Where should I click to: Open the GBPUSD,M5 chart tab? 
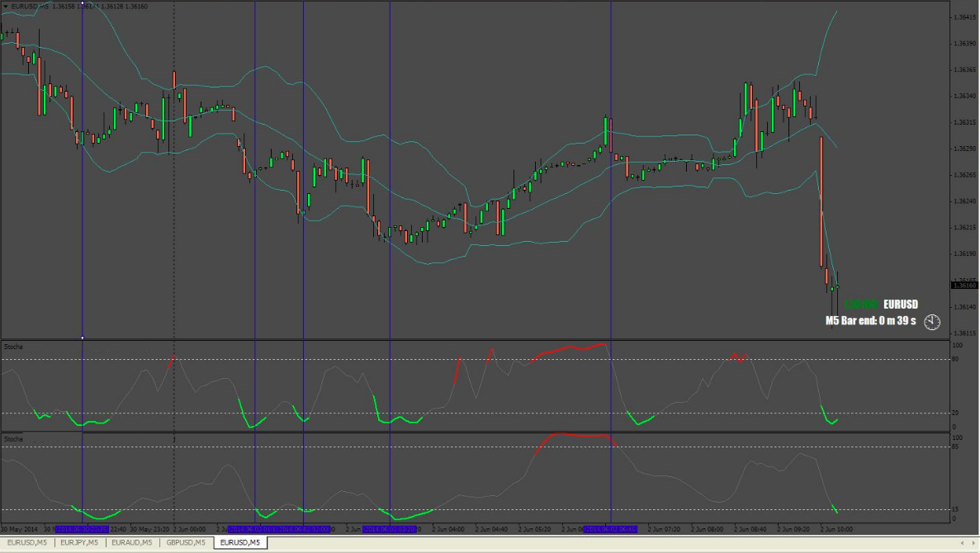click(187, 542)
